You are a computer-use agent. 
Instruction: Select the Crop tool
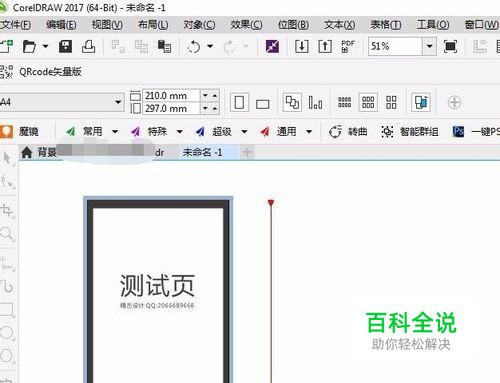pos(7,211)
